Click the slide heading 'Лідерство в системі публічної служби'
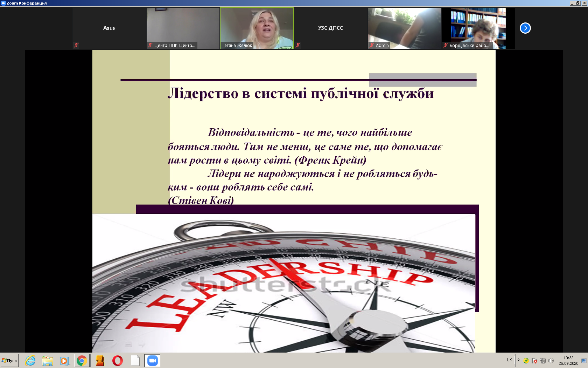This screenshot has width=588, height=368. point(301,93)
